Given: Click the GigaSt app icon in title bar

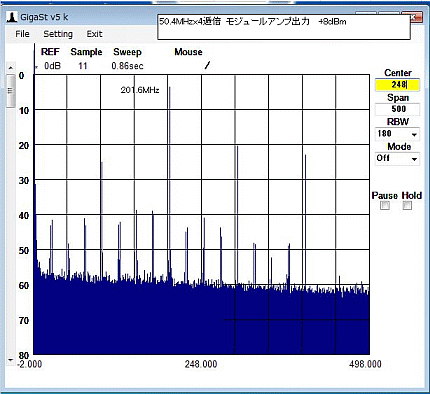Looking at the screenshot, I should [x=12, y=17].
